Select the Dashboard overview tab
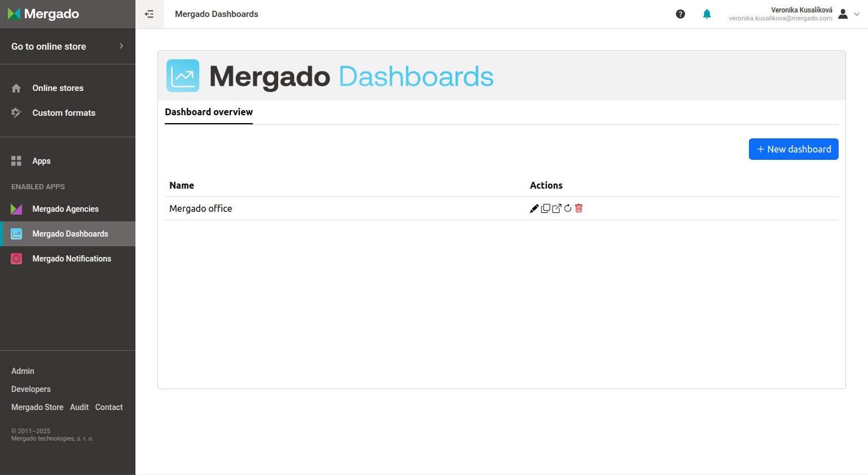This screenshot has width=868, height=475. tap(209, 112)
